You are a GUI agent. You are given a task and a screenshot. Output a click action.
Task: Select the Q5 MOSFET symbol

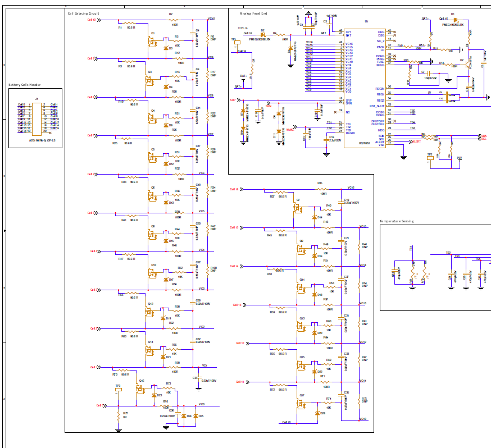click(152, 158)
